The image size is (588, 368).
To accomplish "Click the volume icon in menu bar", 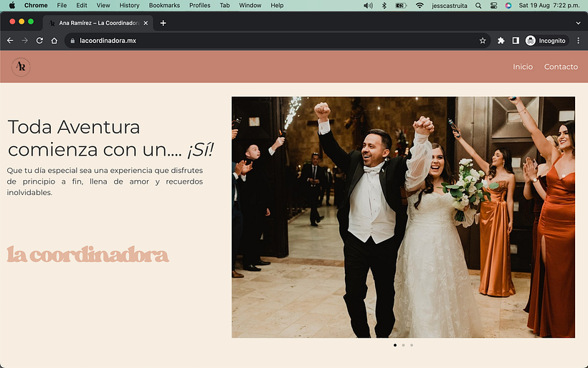I will (x=369, y=5).
